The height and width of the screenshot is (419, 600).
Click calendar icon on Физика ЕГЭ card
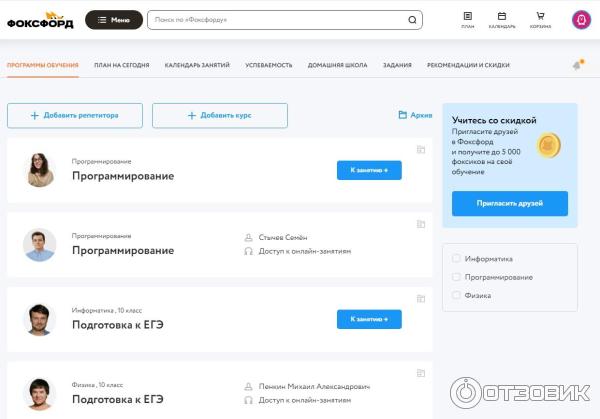[421, 373]
